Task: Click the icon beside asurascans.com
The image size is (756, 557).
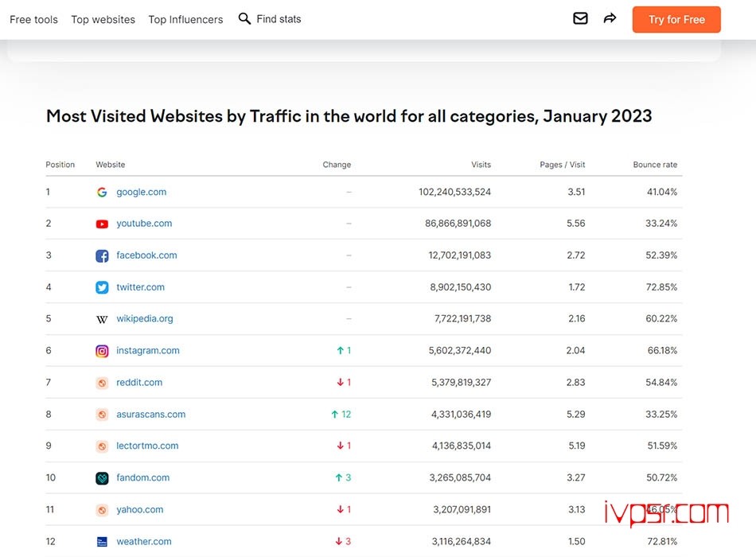Action: coord(102,415)
